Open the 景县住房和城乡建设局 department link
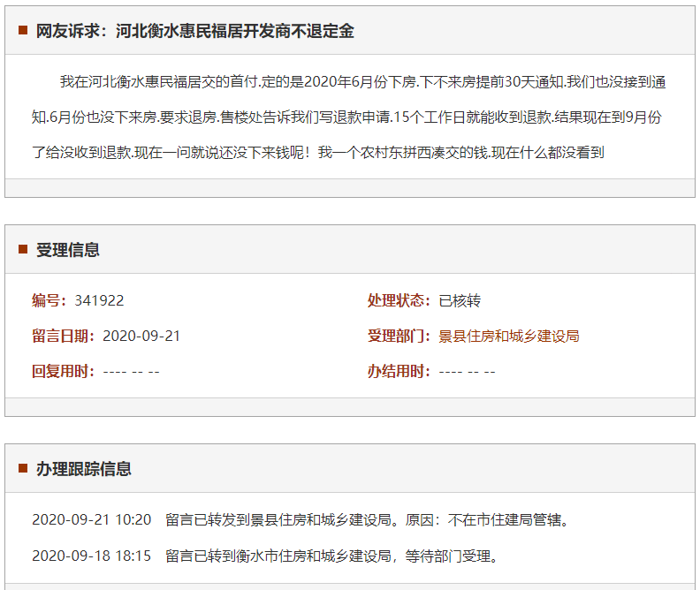Image resolution: width=700 pixels, height=590 pixels. click(508, 337)
